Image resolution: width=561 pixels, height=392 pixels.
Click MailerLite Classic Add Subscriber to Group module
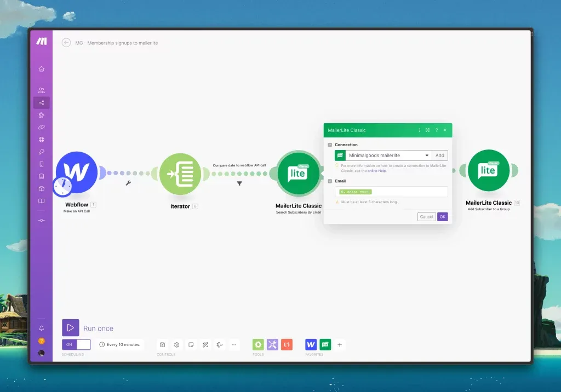(488, 170)
